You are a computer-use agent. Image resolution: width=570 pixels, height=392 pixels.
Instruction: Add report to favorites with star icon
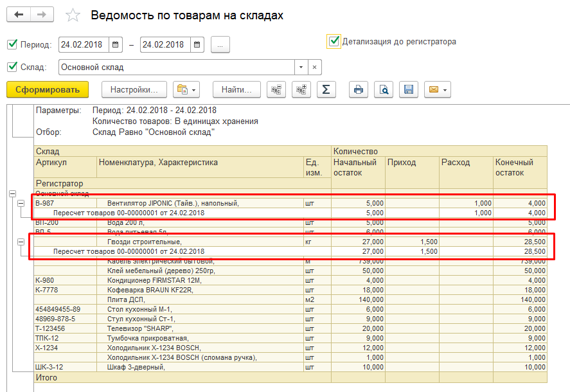(74, 15)
